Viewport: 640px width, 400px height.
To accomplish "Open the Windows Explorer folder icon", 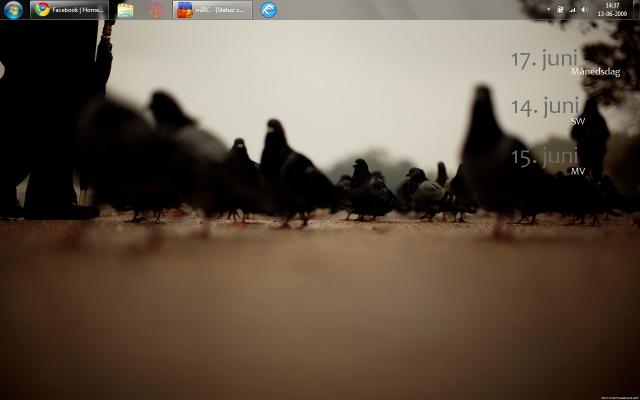I will click(x=125, y=10).
